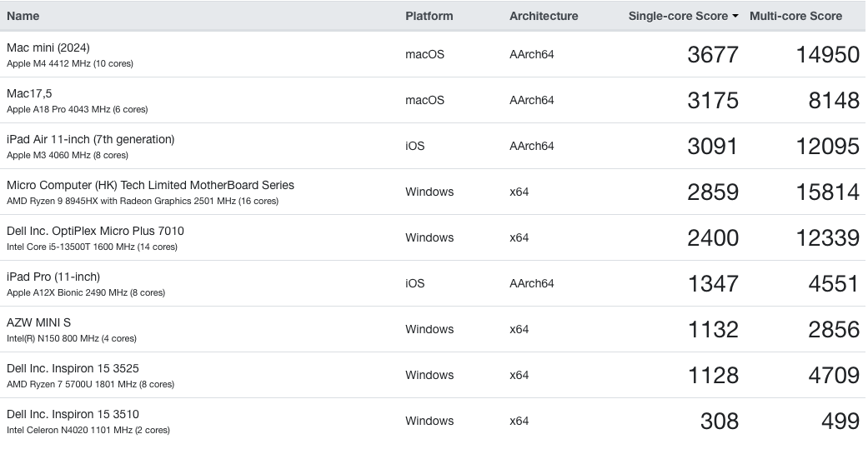868x459 pixels.
Task: Open the iPad Pro (11-inch) result
Action: (x=53, y=277)
